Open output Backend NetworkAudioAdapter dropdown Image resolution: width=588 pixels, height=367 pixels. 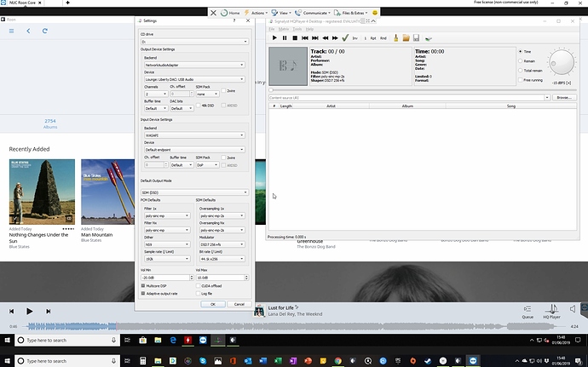(x=194, y=65)
